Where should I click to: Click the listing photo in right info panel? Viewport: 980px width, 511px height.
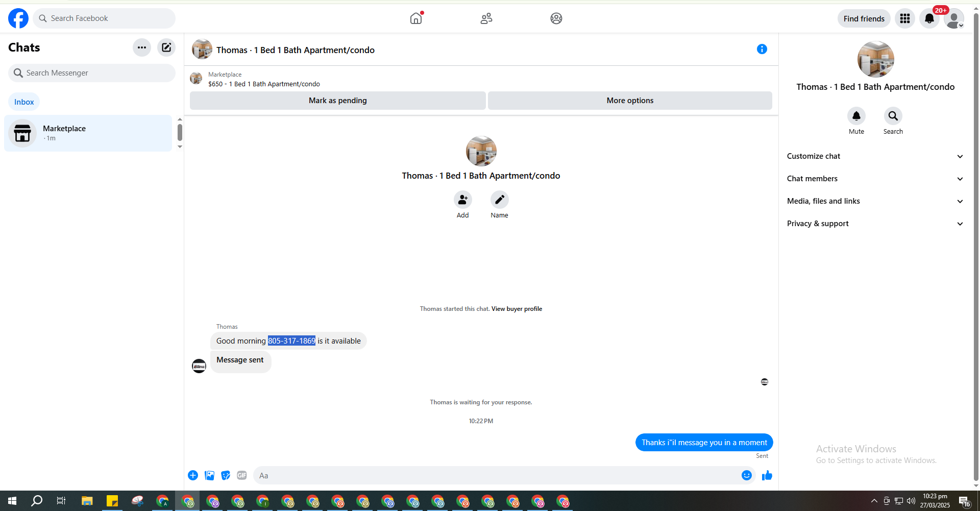point(876,59)
